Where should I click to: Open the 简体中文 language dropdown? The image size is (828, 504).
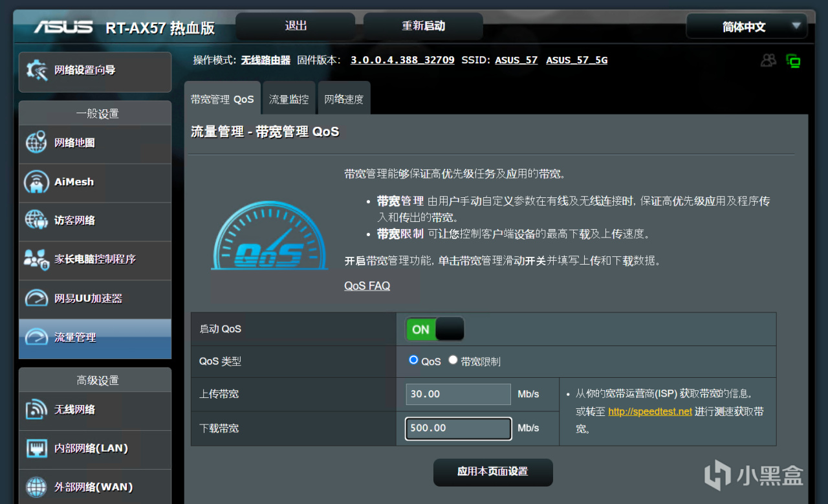point(746,27)
